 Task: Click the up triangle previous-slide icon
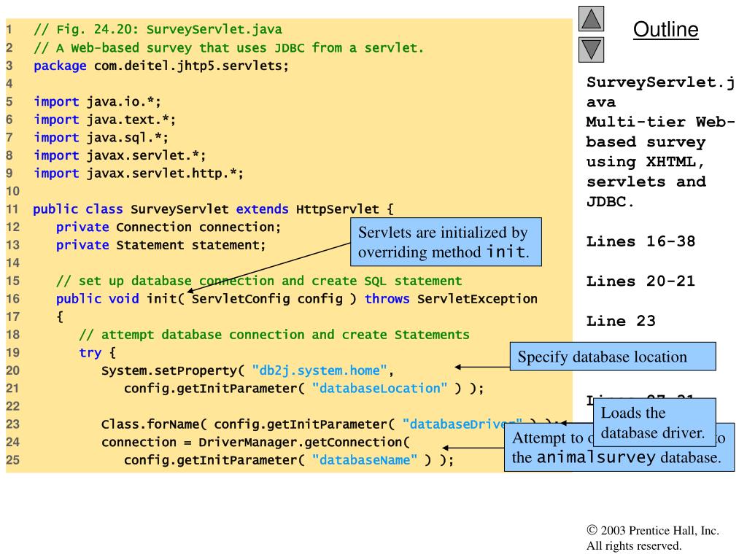click(x=591, y=19)
